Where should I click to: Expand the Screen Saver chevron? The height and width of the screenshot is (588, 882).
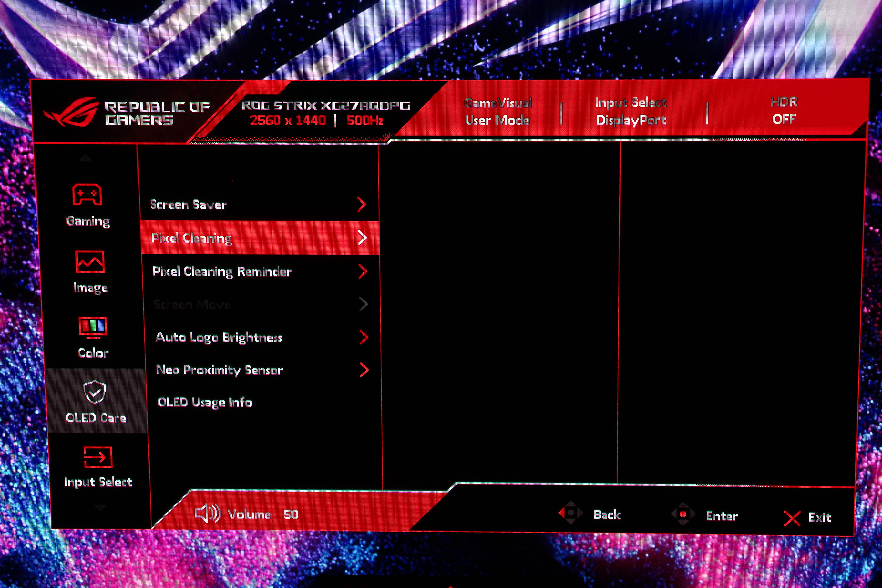click(x=361, y=204)
